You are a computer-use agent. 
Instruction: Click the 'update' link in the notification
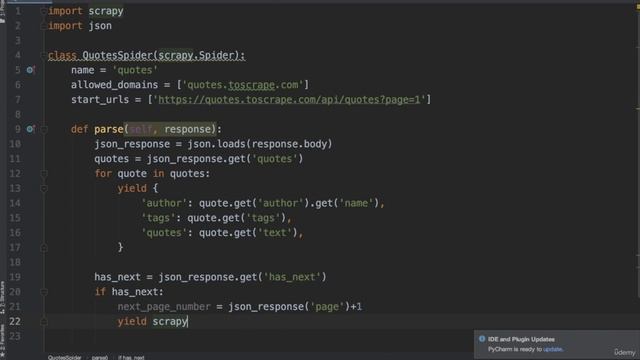click(553, 349)
